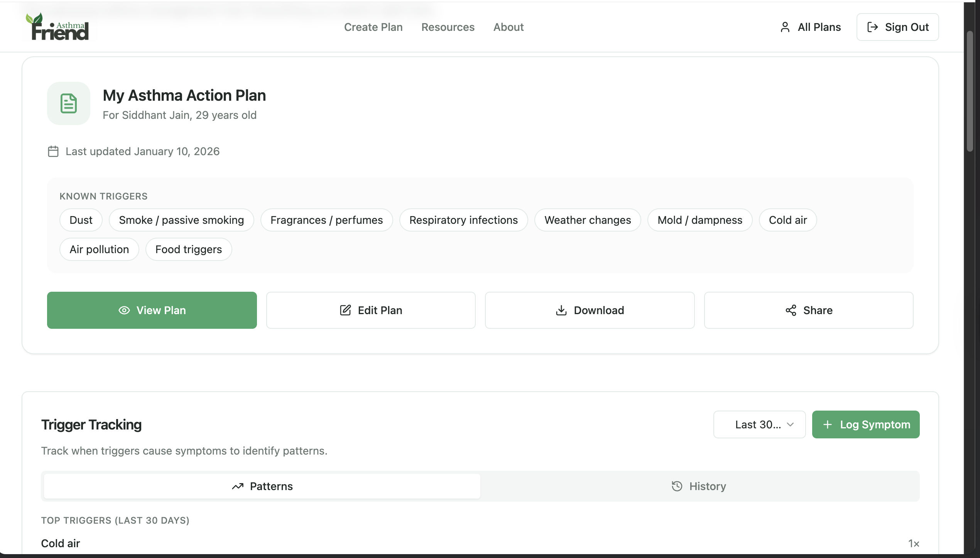Click the Asthma Friend logo
Image resolution: width=980 pixels, height=558 pixels.
pyautogui.click(x=57, y=27)
